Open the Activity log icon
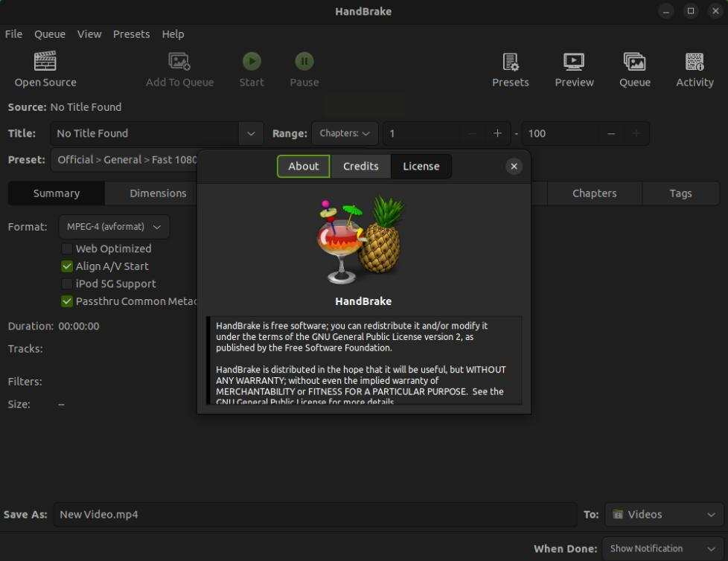 point(695,61)
